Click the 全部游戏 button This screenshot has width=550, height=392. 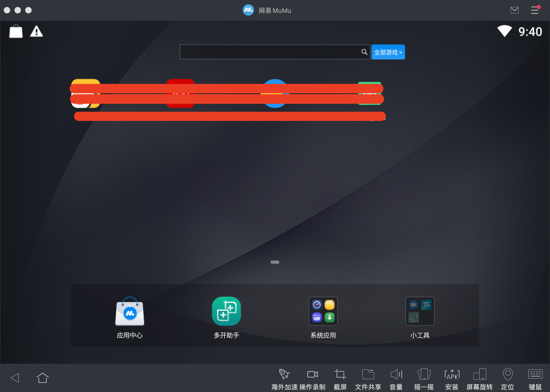click(388, 52)
